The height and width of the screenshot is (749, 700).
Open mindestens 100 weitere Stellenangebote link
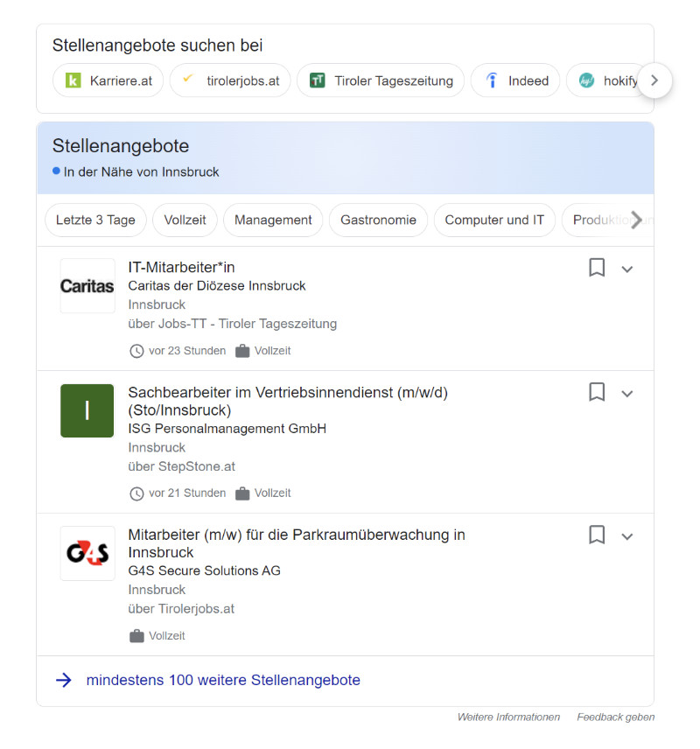pos(223,680)
